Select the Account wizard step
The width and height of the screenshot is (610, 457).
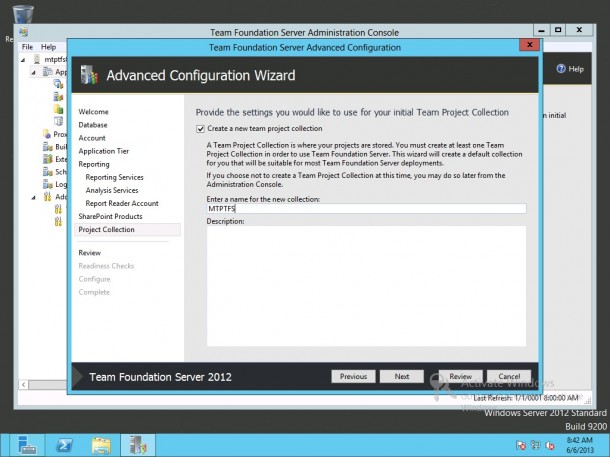pos(92,138)
